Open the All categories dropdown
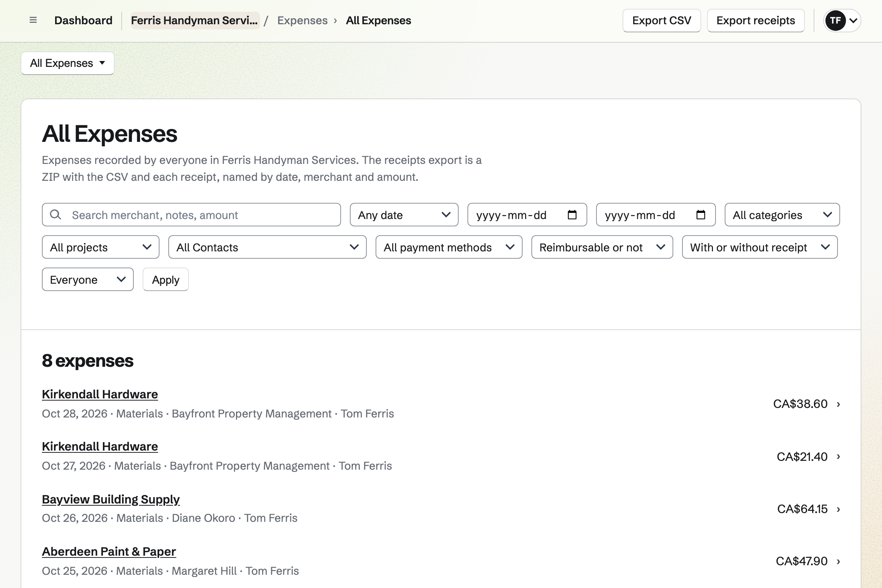Viewport: 882px width, 588px height. pyautogui.click(x=782, y=215)
